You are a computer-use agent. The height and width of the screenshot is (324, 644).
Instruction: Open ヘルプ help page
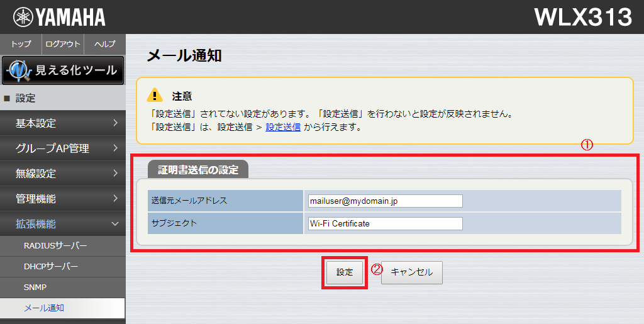tap(105, 44)
